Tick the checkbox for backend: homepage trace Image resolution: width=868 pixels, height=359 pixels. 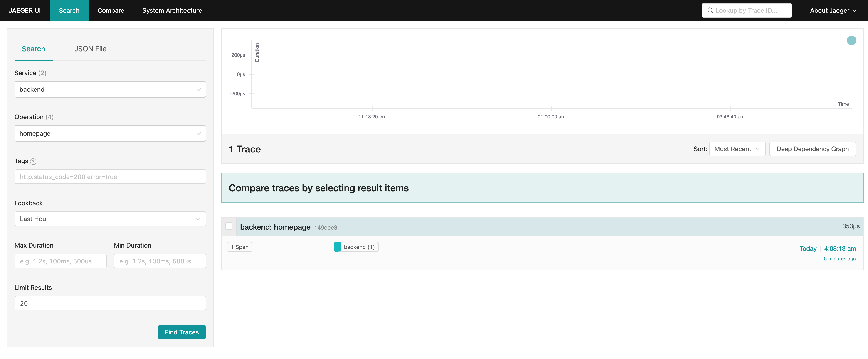pos(229,226)
